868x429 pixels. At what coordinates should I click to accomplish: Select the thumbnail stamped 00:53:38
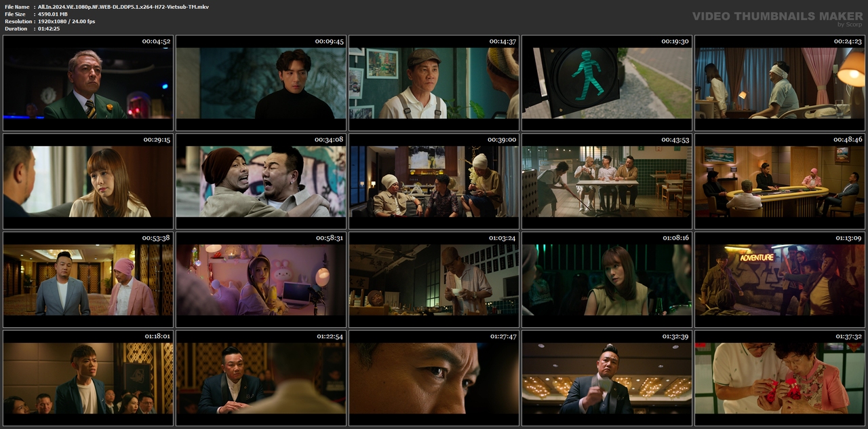coord(88,280)
